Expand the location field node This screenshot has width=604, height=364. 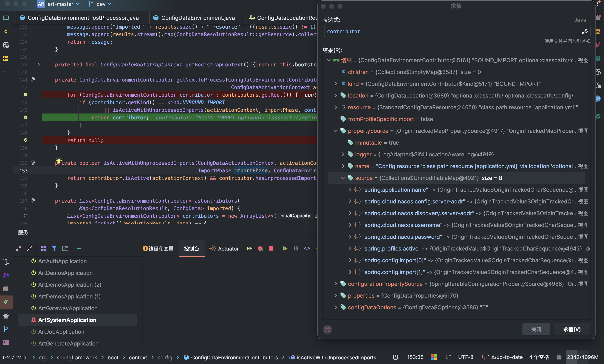click(x=336, y=96)
